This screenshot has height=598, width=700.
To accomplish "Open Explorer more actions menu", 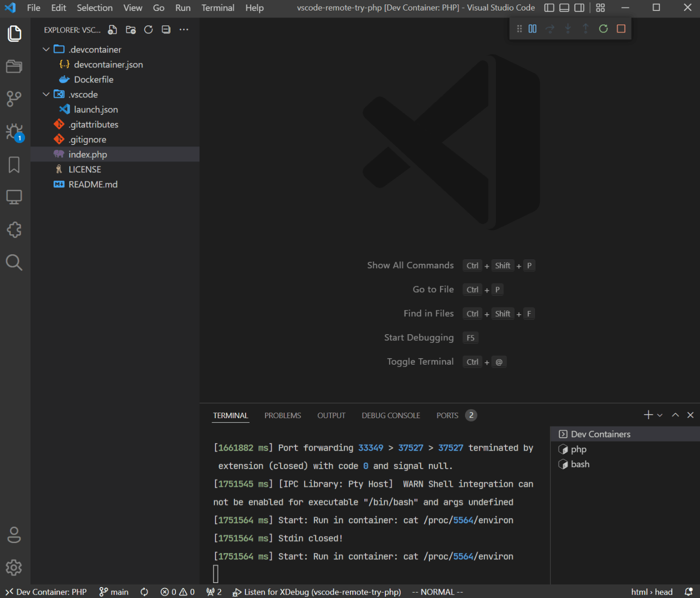I will tap(184, 30).
